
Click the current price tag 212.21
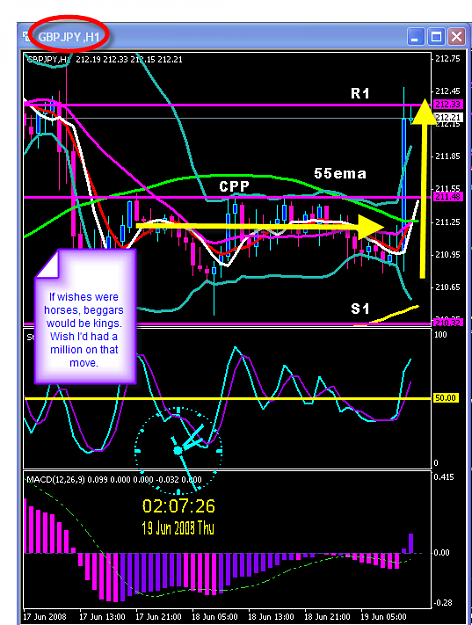pyautogui.click(x=448, y=117)
